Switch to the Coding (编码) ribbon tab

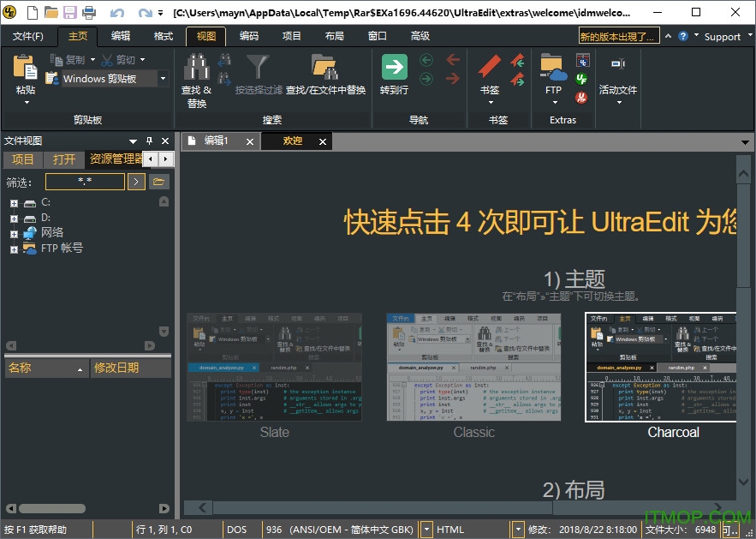[249, 36]
